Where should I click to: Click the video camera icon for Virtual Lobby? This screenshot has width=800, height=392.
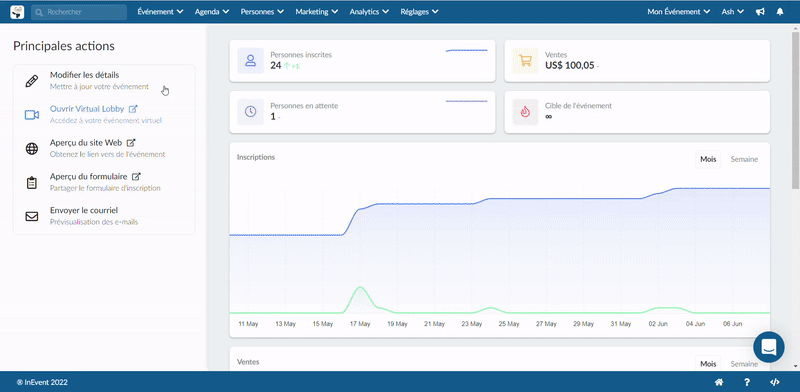pyautogui.click(x=32, y=115)
